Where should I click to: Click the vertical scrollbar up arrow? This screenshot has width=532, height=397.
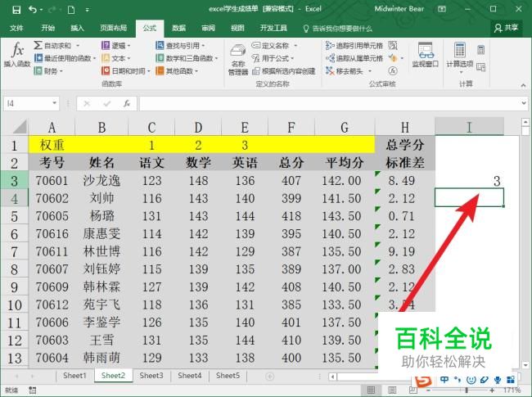(525, 122)
